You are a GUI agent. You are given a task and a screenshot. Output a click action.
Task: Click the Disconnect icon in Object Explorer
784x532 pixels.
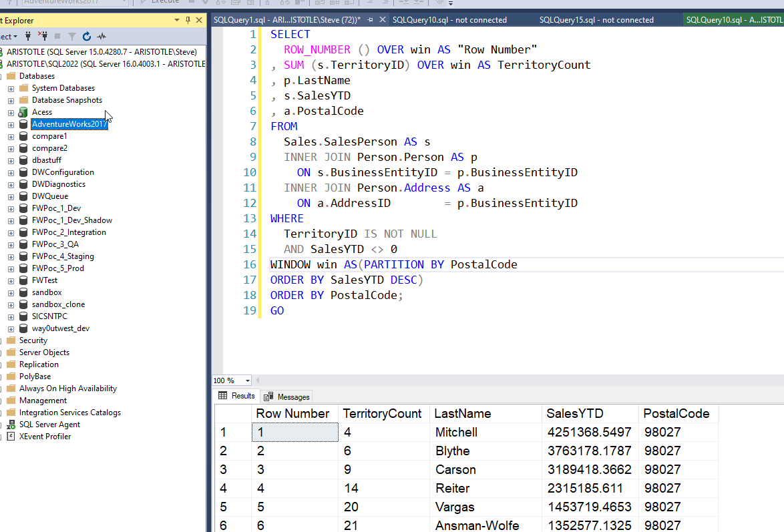coord(42,36)
